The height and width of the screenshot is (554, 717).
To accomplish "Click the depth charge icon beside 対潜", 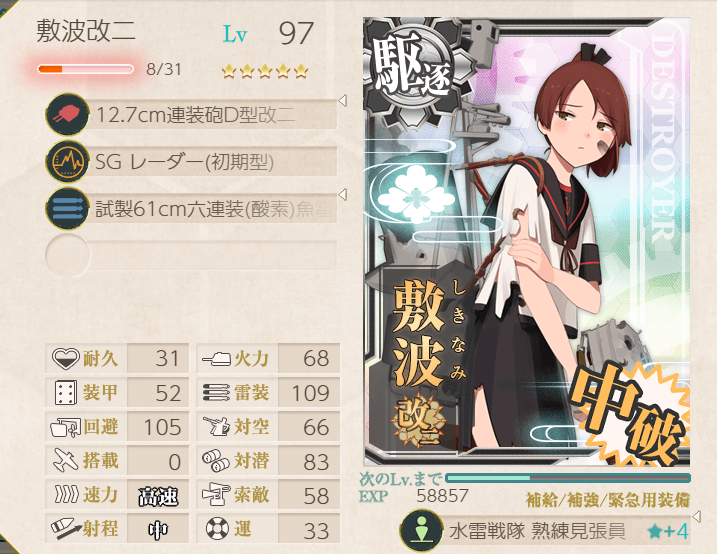I will 216,461.
